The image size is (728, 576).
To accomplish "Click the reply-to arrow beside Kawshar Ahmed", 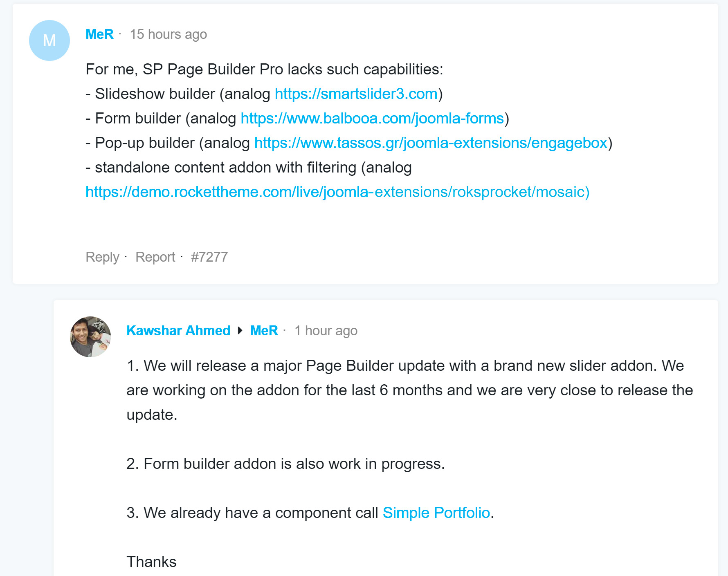I will click(x=240, y=330).
